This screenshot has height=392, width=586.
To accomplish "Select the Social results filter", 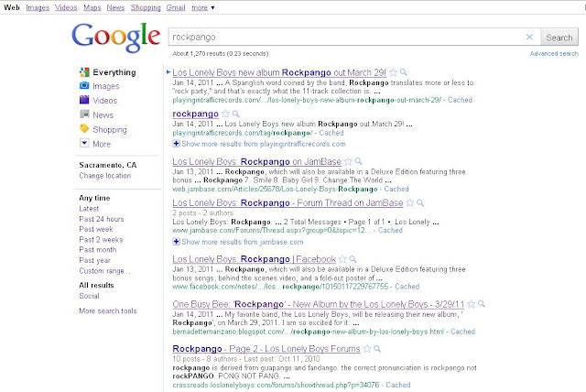I will (x=89, y=296).
